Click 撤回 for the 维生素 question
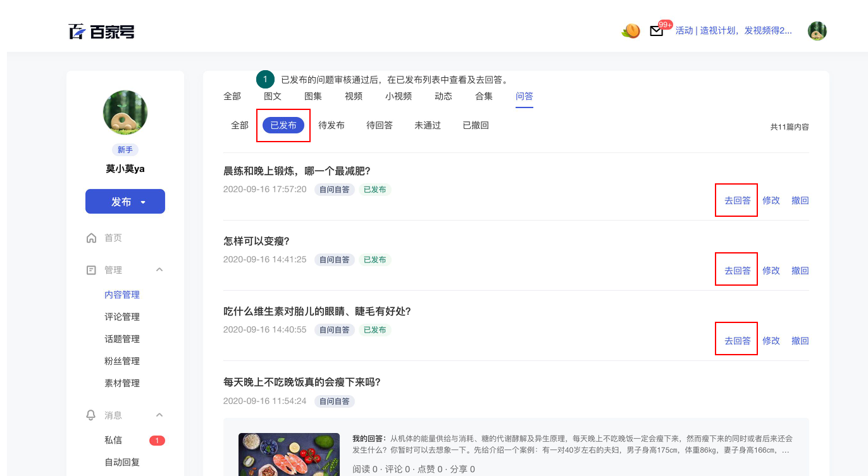This screenshot has height=476, width=868. (800, 341)
